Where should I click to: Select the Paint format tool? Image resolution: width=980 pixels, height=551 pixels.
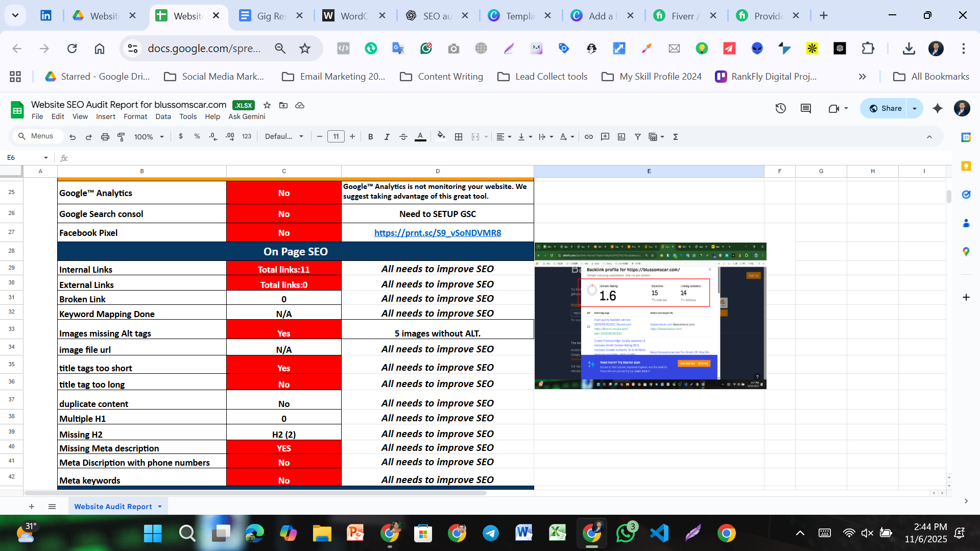point(122,136)
